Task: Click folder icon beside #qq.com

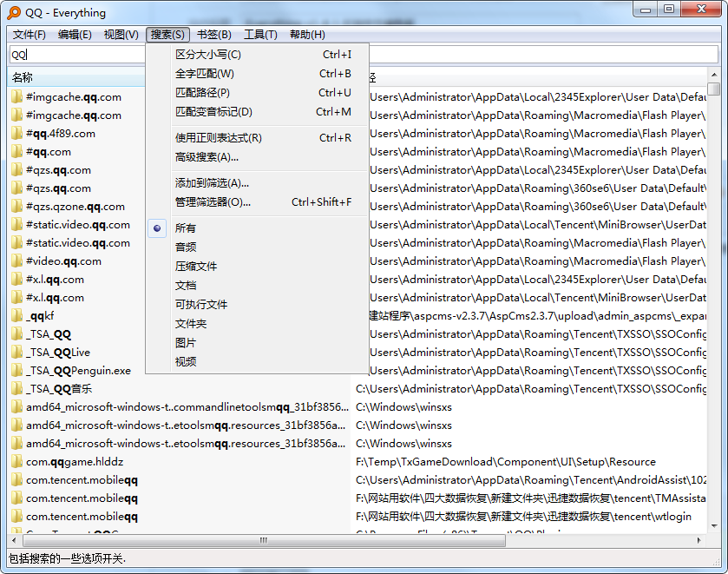Action: point(16,151)
